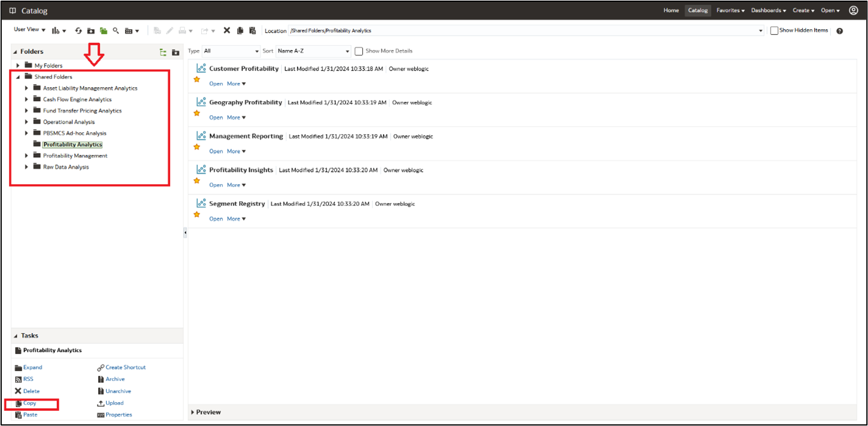The height and width of the screenshot is (426, 868).
Task: Expand Asset Liability Management Analytics folder arrow
Action: (x=27, y=88)
